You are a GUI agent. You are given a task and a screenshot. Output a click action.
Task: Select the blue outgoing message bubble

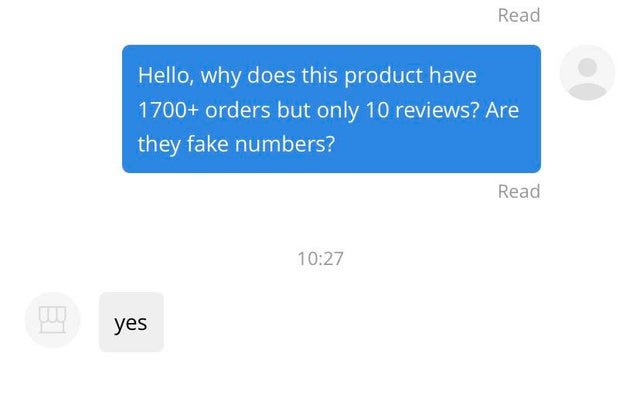(x=331, y=108)
